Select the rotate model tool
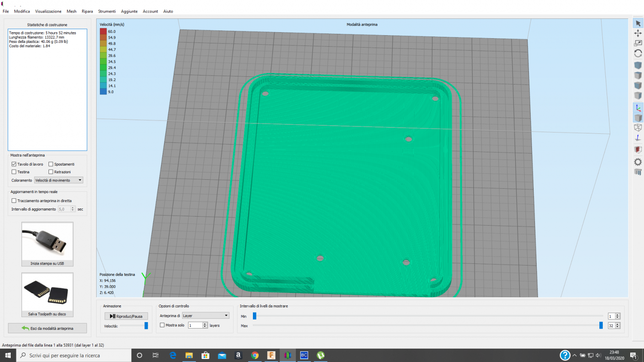The width and height of the screenshot is (644, 362). (x=638, y=54)
